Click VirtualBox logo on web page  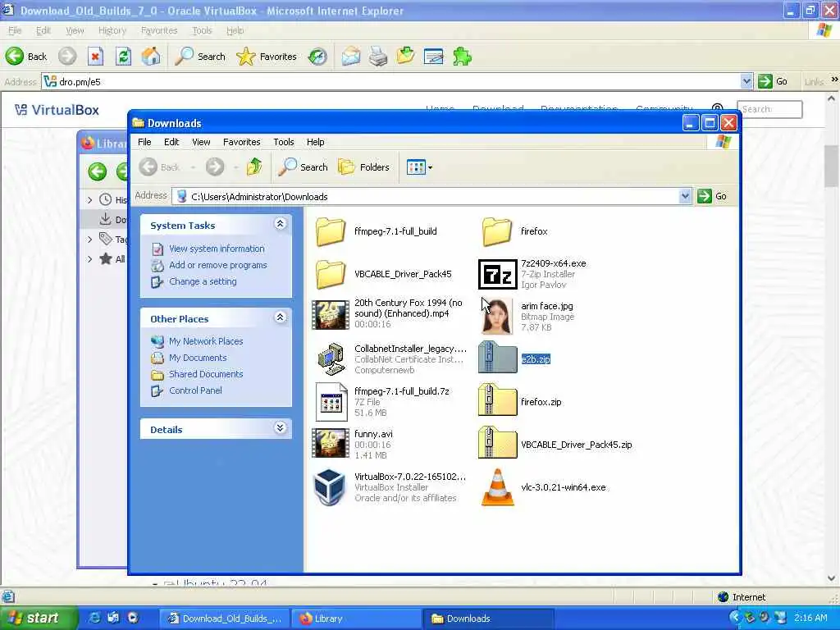(57, 110)
